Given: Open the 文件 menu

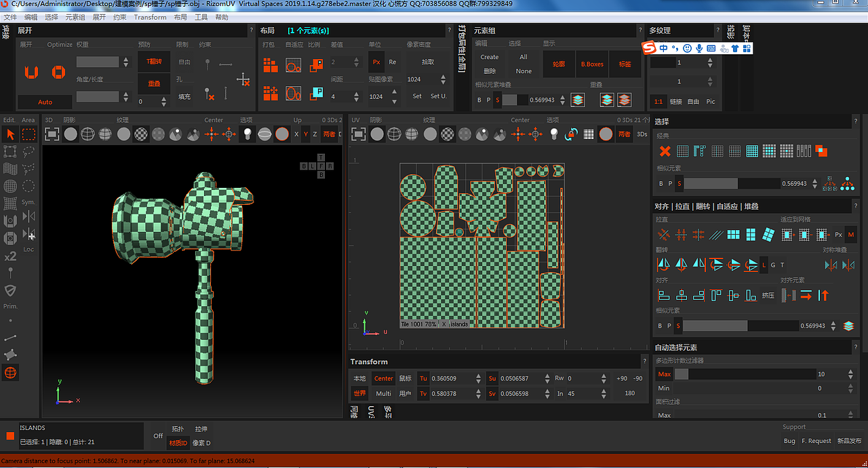Looking at the screenshot, I should click(10, 17).
